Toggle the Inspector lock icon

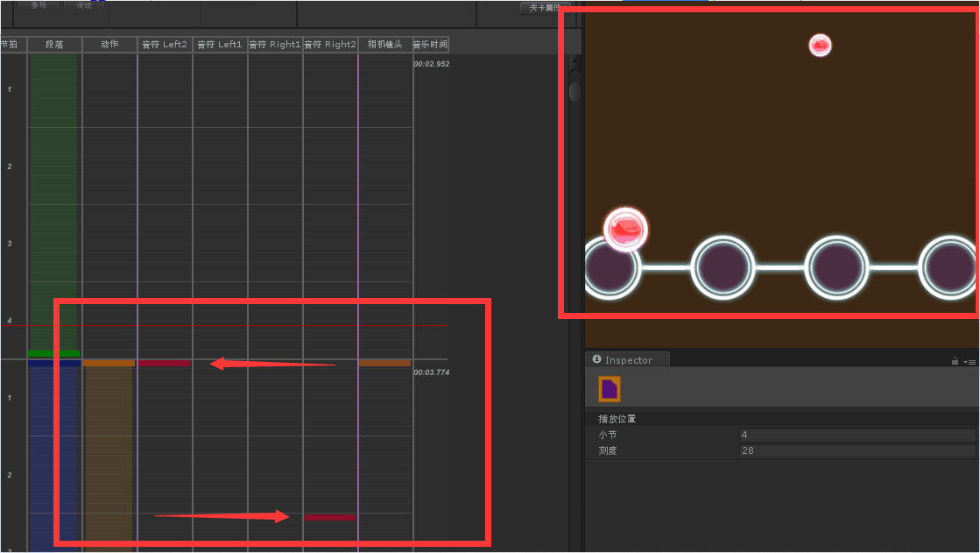[955, 361]
